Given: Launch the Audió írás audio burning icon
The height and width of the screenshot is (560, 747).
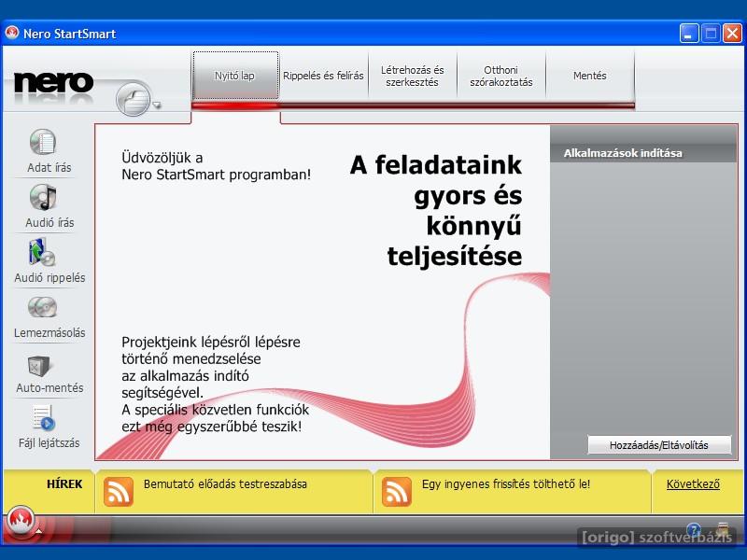Looking at the screenshot, I should tap(43, 197).
